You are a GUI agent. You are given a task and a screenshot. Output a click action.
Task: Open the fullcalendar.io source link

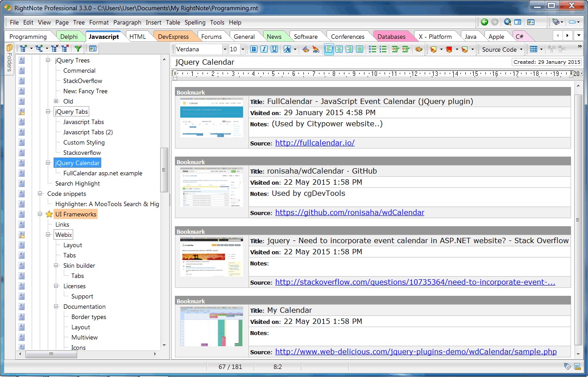(315, 143)
